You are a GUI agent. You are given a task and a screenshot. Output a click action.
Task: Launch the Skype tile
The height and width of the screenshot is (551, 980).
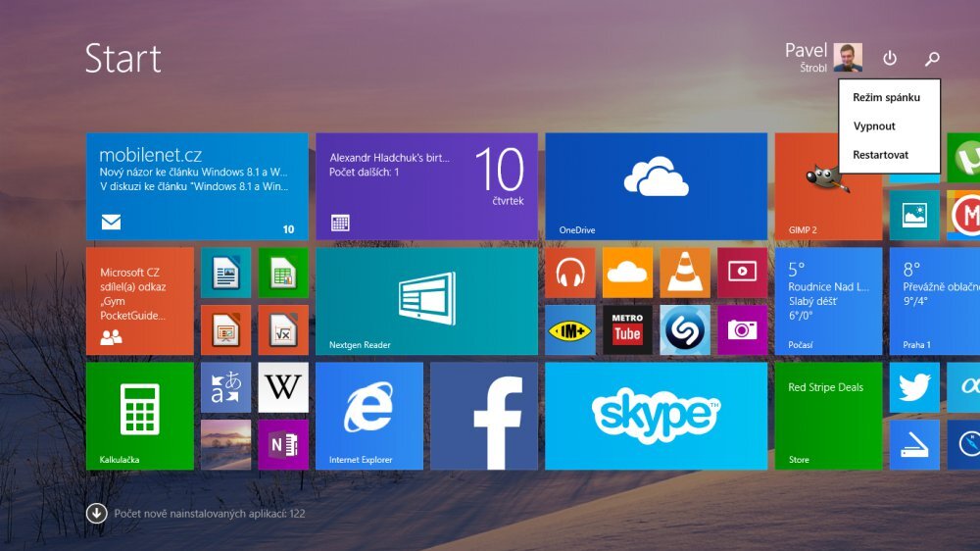pyautogui.click(x=656, y=416)
